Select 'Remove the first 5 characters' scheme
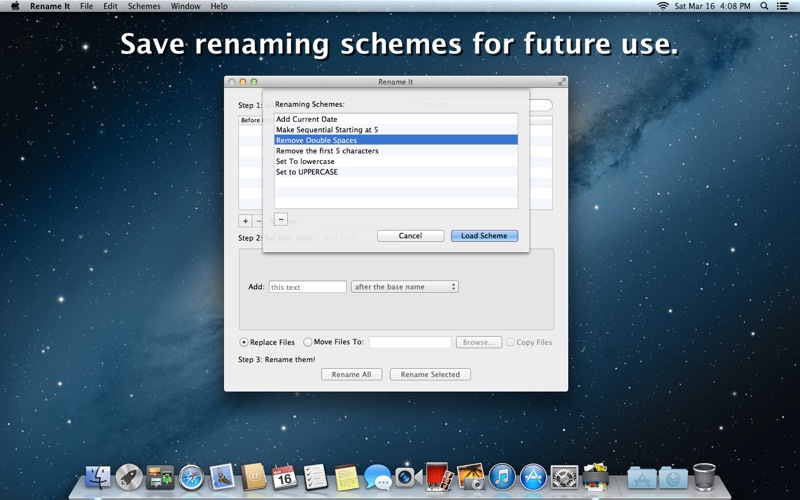The width and height of the screenshot is (800, 500). 396,151
